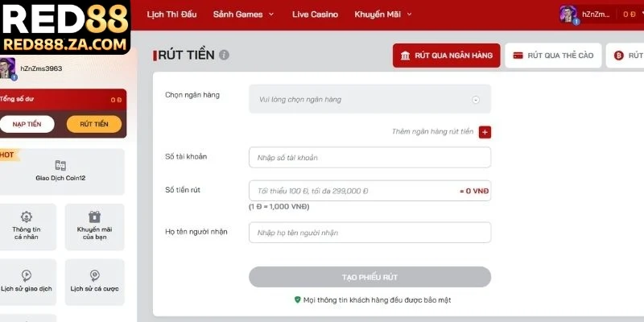Open Thông tin cá nhân icon
The height and width of the screenshot is (322, 644).
click(x=27, y=217)
